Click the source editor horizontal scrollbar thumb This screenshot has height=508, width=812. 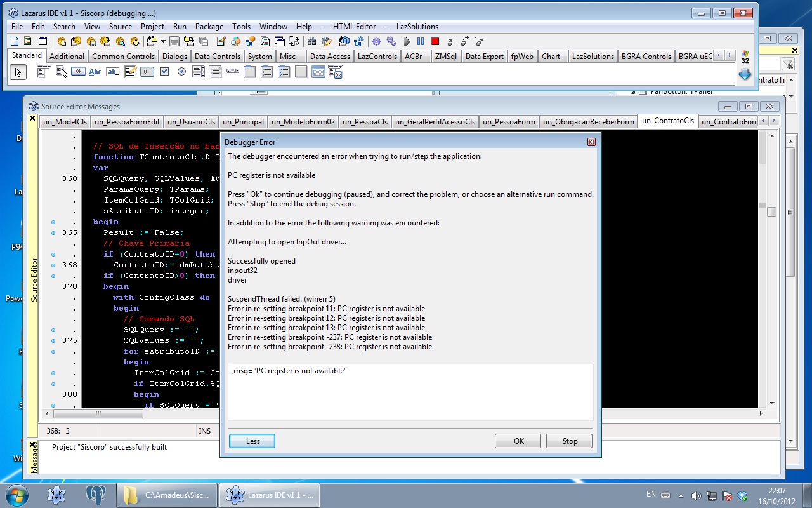98,413
